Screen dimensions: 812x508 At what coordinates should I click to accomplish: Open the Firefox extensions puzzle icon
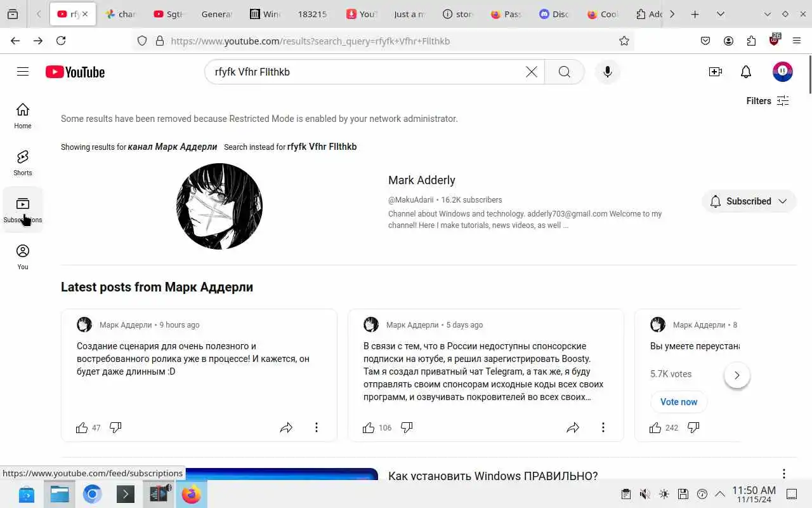(x=751, y=41)
